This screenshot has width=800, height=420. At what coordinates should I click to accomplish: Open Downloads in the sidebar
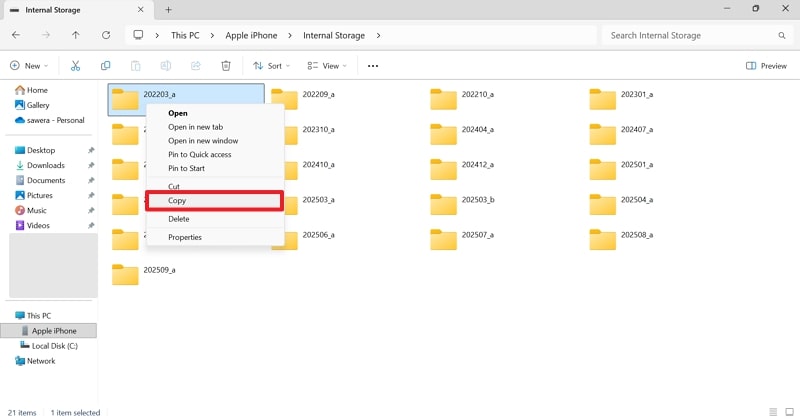click(x=40, y=165)
